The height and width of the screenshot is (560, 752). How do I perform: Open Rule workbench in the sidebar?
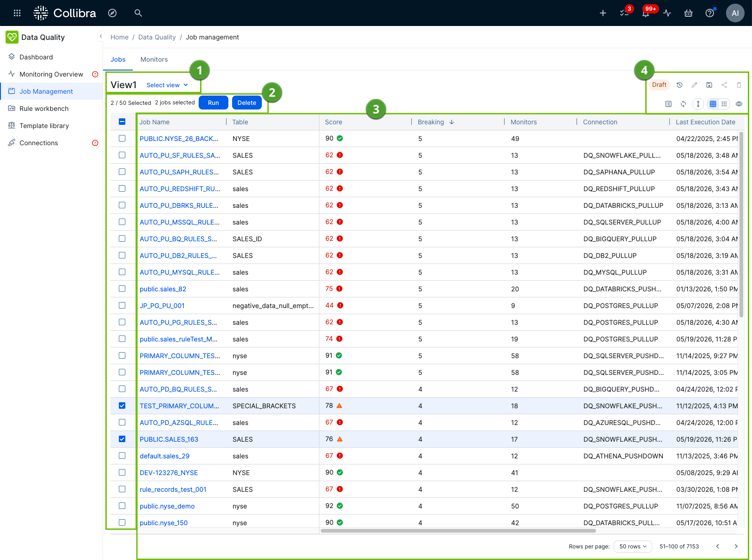pyautogui.click(x=44, y=109)
